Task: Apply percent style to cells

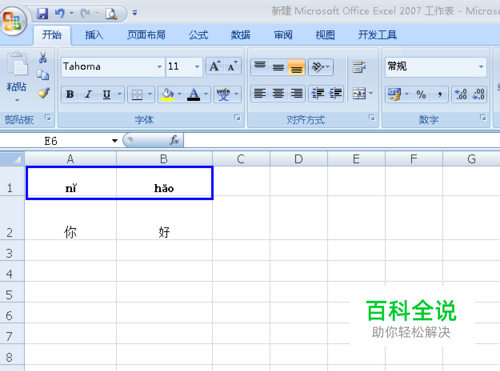Action: 421,94
